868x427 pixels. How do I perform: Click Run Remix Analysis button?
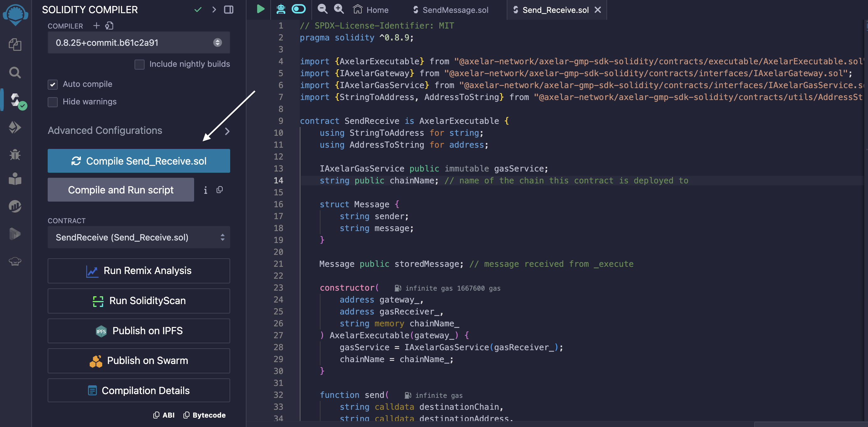click(139, 271)
